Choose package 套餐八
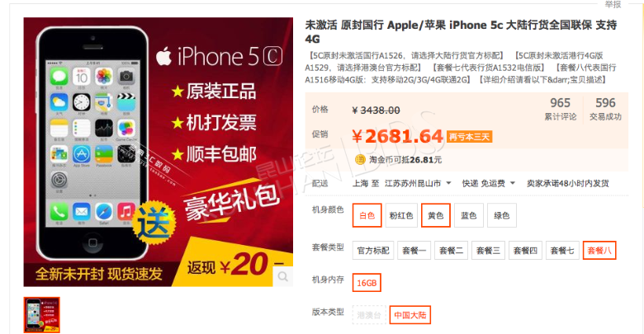 (x=599, y=251)
